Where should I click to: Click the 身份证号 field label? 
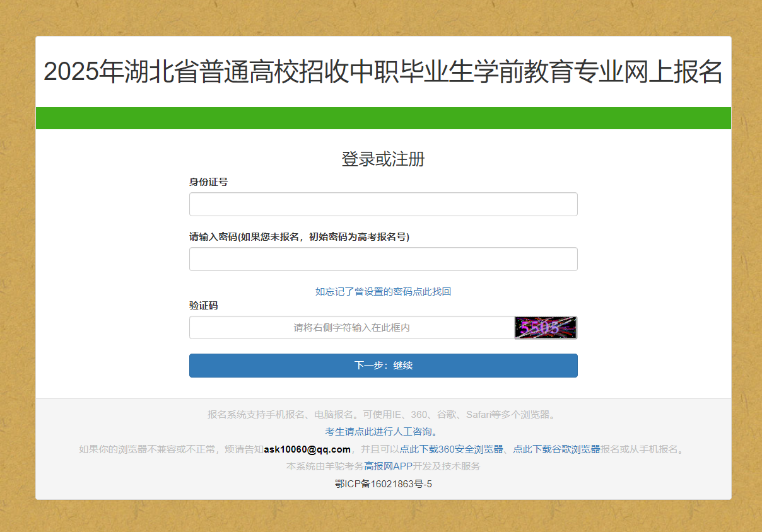[208, 182]
